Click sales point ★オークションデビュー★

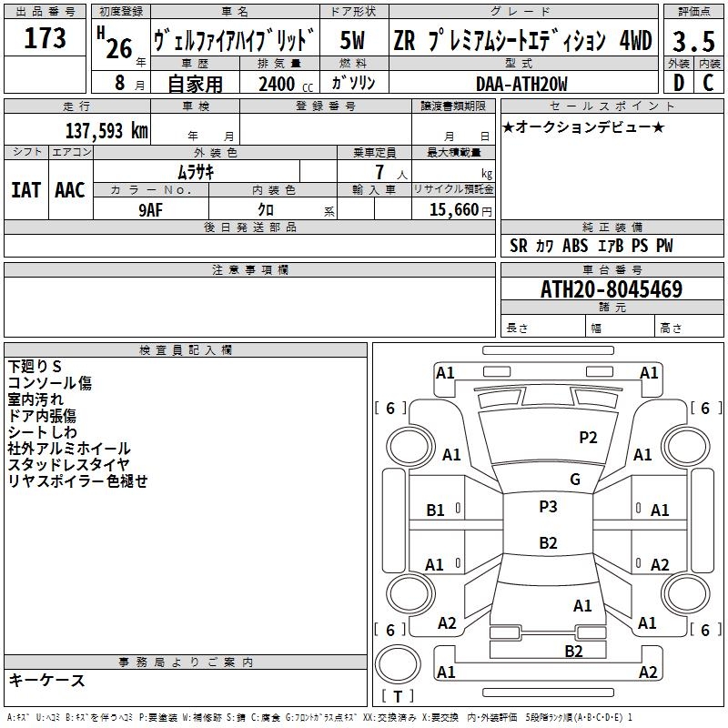[583, 126]
